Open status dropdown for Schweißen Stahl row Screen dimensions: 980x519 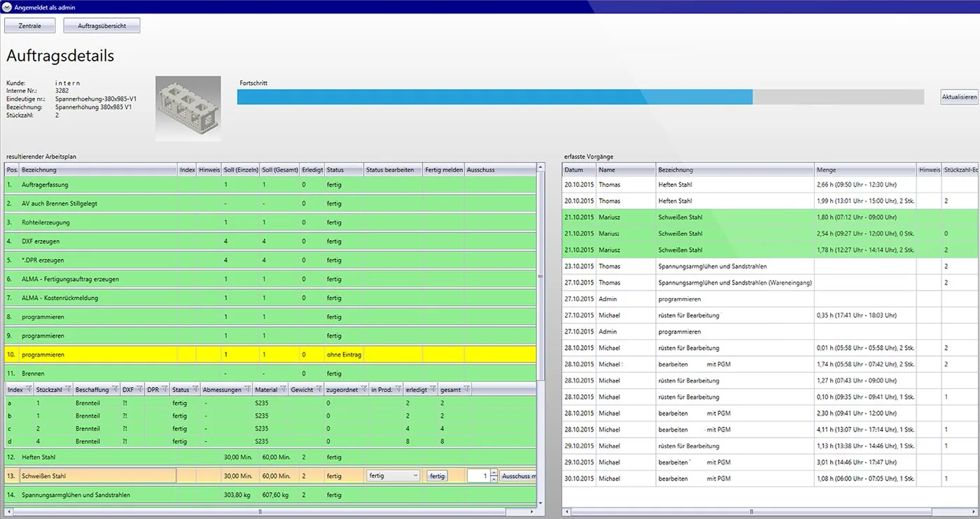[393, 476]
